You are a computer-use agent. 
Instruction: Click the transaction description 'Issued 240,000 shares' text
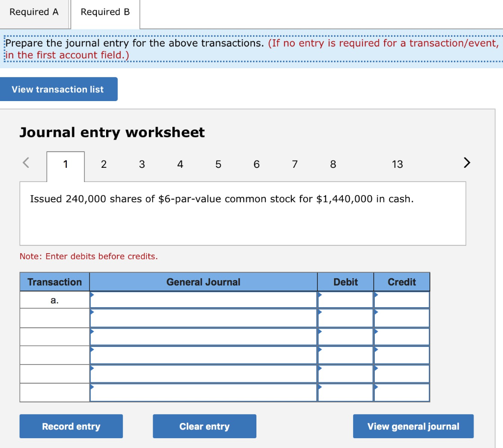click(x=222, y=199)
